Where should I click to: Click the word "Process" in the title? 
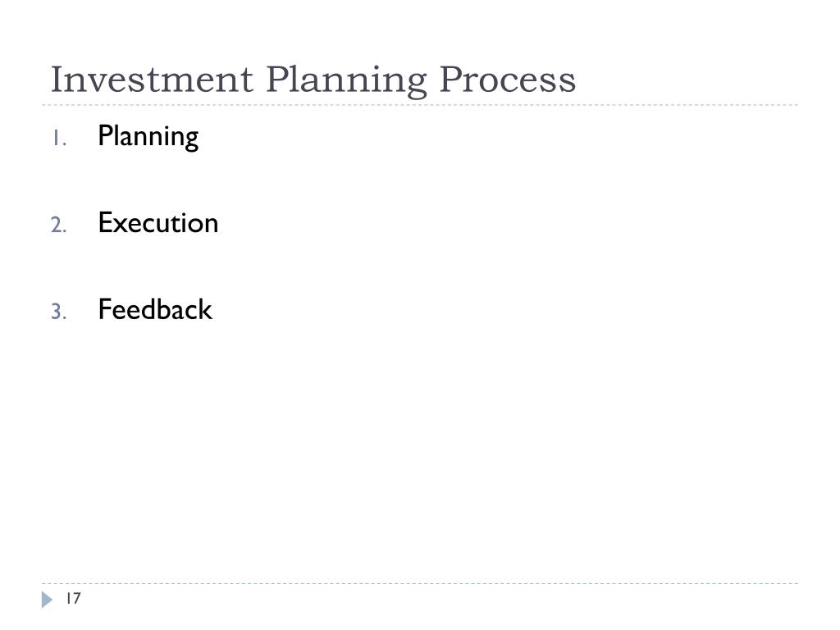pos(508,80)
